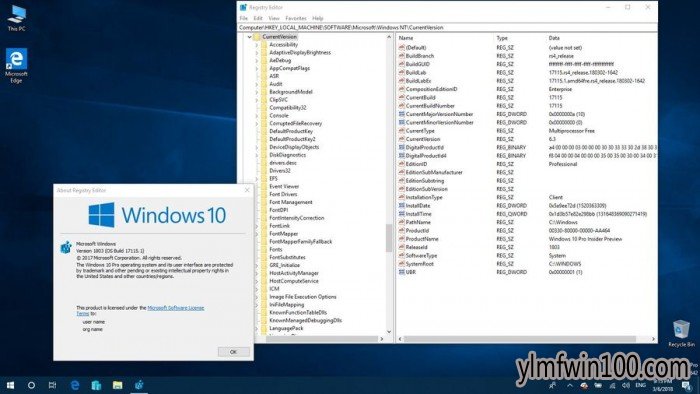Viewport: 700px width, 394px height.
Task: Open the action center notification icon
Action: click(x=686, y=385)
